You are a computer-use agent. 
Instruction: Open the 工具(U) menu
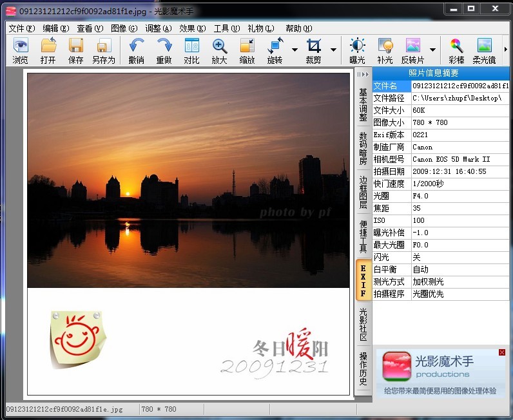[x=227, y=28]
